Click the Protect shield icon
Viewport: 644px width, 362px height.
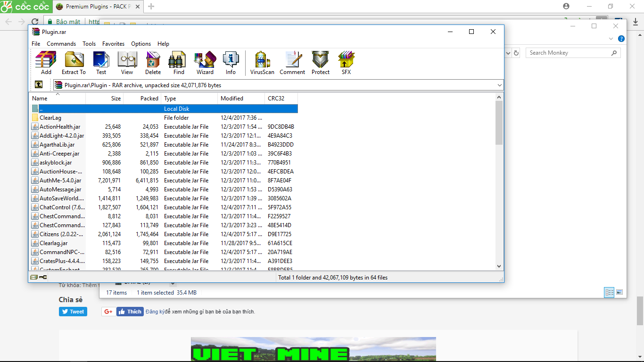[x=321, y=63]
